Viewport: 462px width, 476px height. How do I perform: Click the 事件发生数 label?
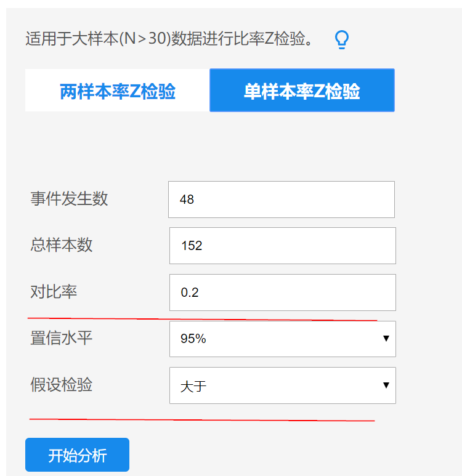69,199
